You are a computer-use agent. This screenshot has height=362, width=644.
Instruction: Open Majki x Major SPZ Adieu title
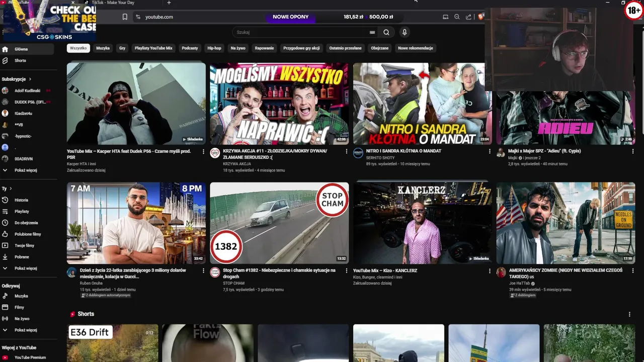(x=545, y=151)
